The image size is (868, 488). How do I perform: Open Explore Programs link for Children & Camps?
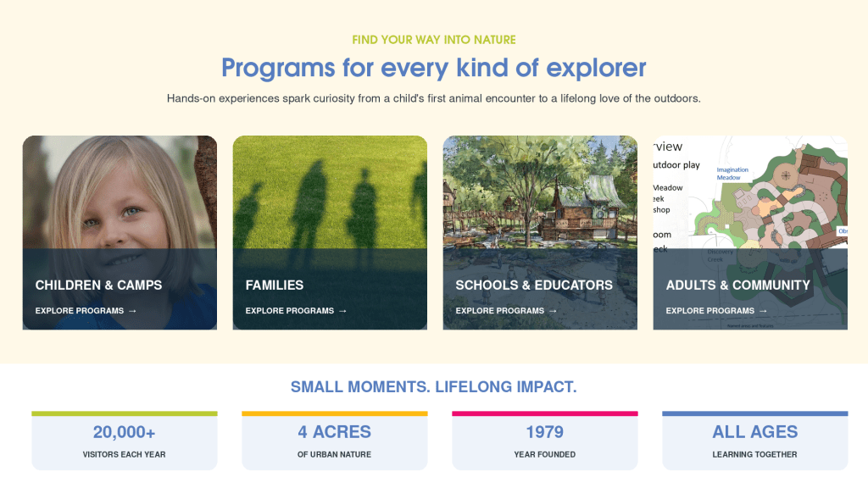(x=86, y=311)
